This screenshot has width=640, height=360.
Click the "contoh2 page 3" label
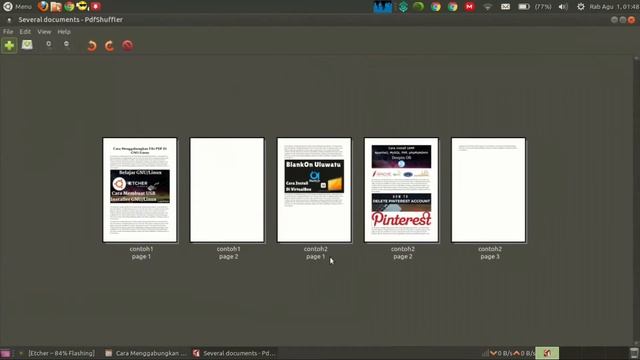490,253
